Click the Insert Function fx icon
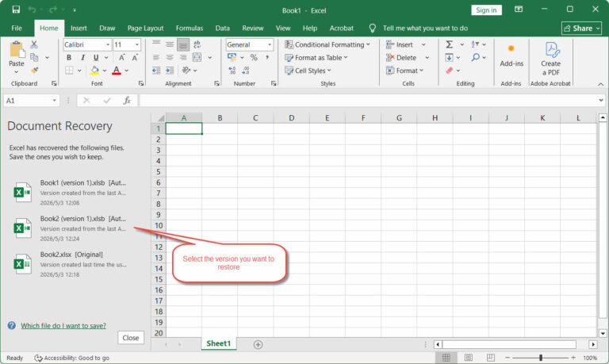 (x=127, y=101)
